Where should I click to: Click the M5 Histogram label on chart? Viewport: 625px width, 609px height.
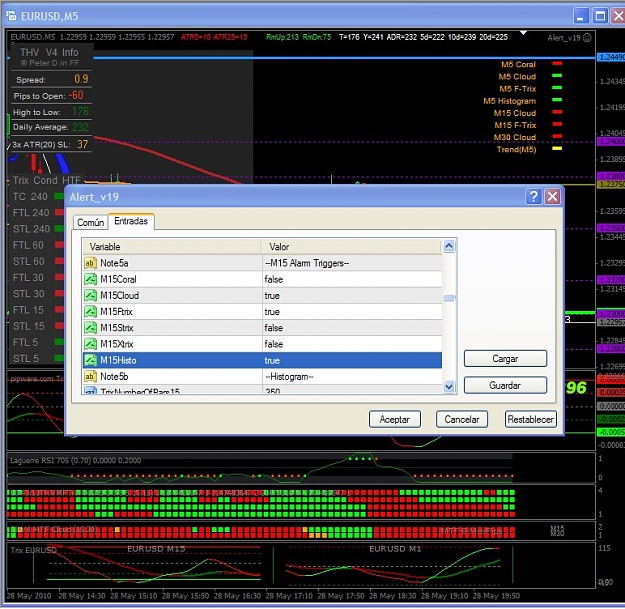510,101
